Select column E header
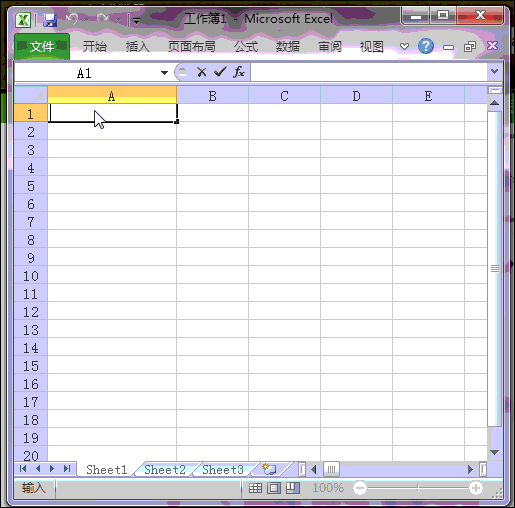This screenshot has height=508, width=515. (x=428, y=96)
